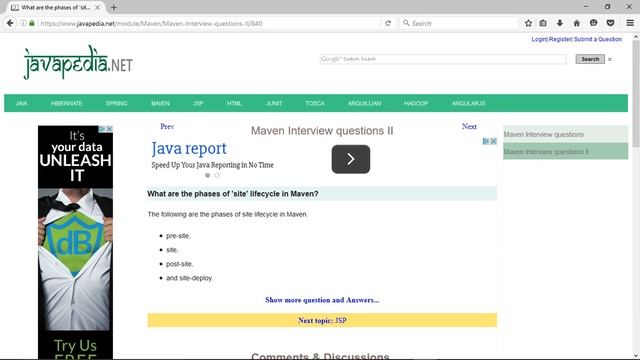Click Submit a Question link
Image resolution: width=640 pixels, height=360 pixels.
[x=598, y=39]
